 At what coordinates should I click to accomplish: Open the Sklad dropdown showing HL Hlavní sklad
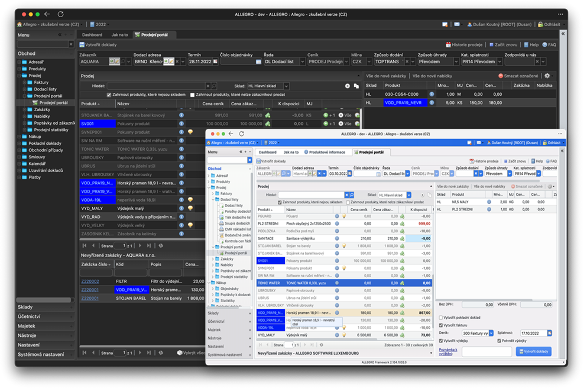tap(286, 86)
